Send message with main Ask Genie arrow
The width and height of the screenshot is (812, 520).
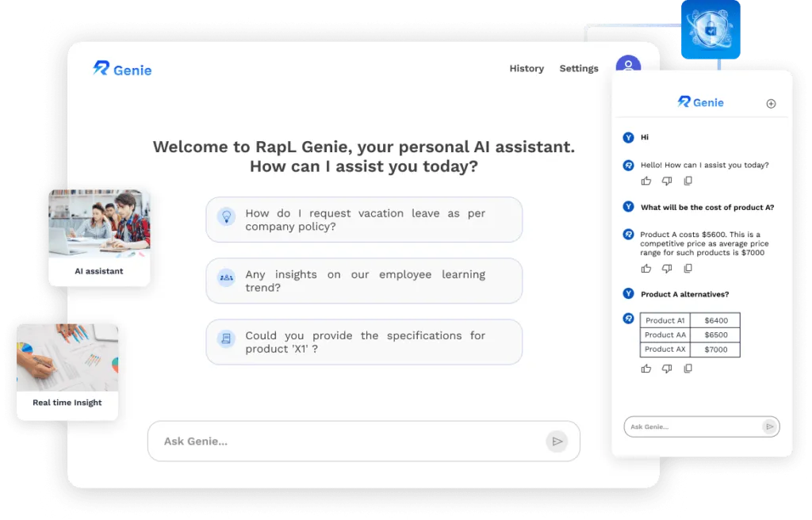pyautogui.click(x=557, y=442)
